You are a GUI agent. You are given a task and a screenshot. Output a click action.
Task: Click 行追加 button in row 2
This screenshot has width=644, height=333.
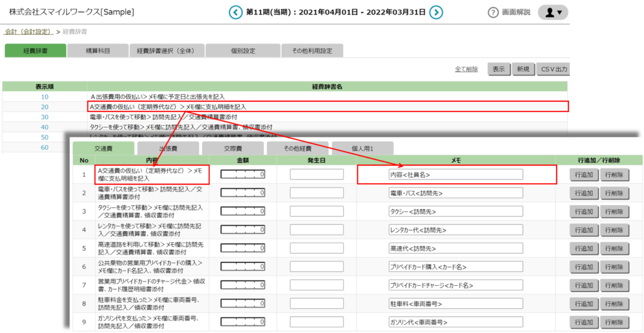click(584, 193)
